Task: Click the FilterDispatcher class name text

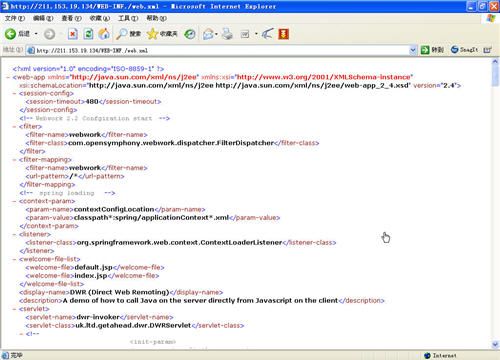Action: pos(171,143)
